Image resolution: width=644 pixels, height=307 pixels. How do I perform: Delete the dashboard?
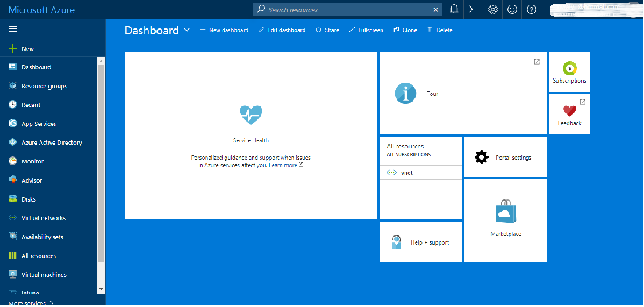tap(440, 30)
